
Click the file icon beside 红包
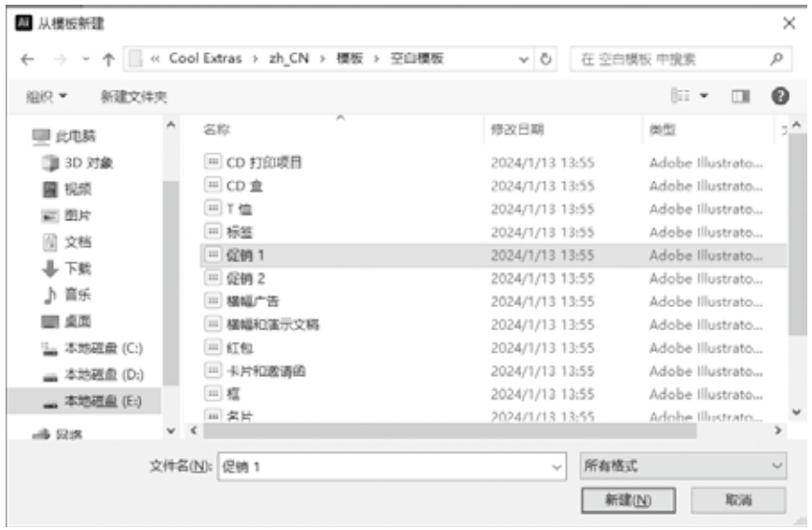tap(213, 347)
